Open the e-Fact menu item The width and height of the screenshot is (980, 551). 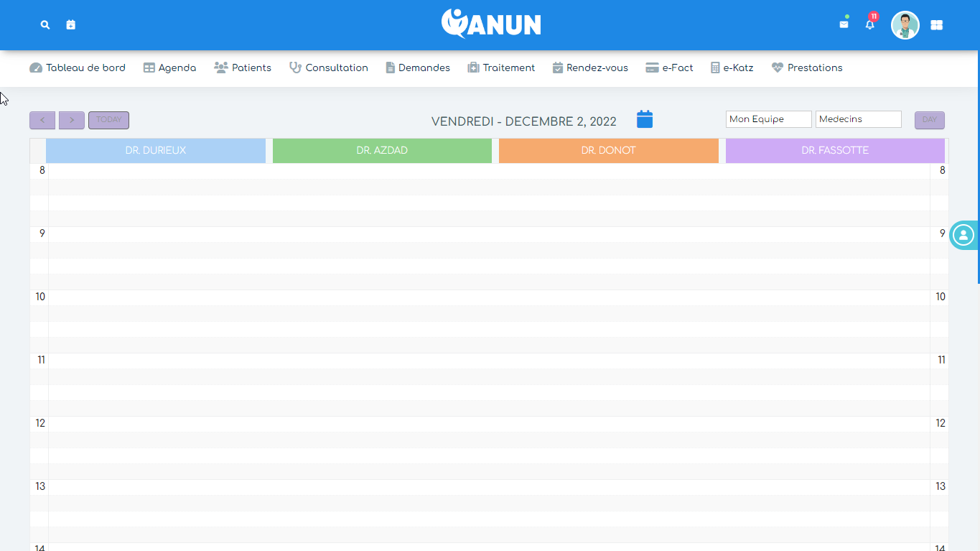(669, 68)
